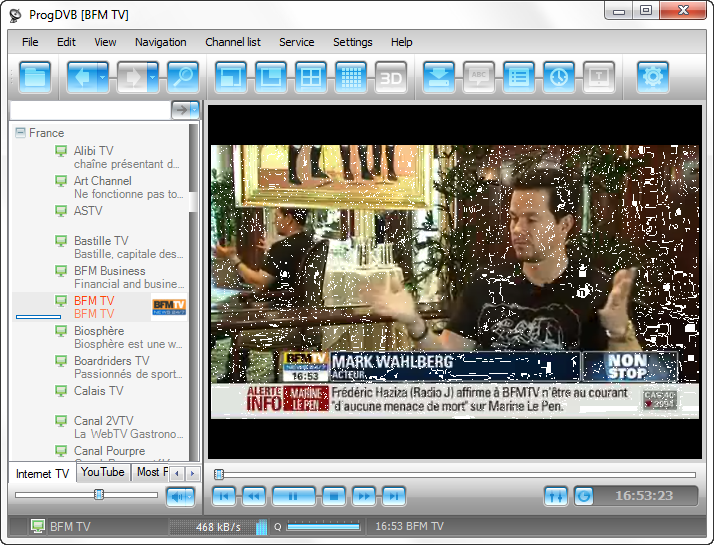This screenshot has width=714, height=545.
Task: Click the BFM TV logo thumbnail
Action: [x=169, y=307]
